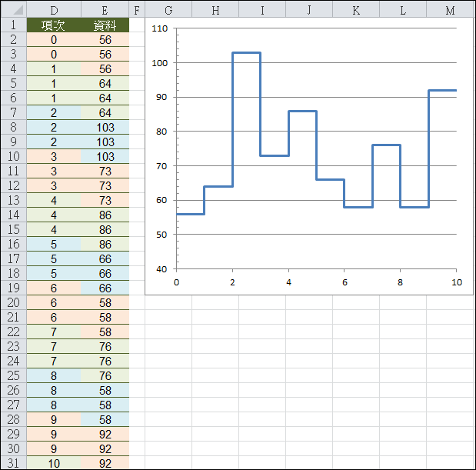Select column D header

54,10
